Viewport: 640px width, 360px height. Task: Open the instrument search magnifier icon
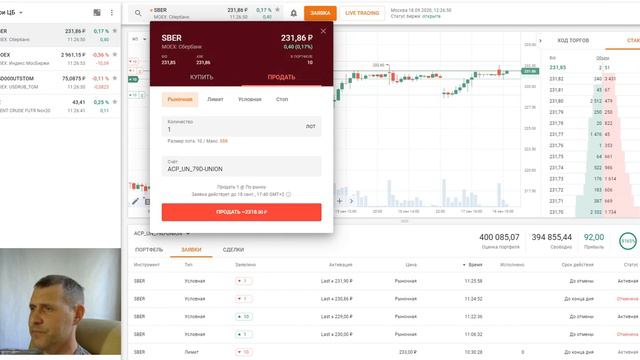[138, 13]
